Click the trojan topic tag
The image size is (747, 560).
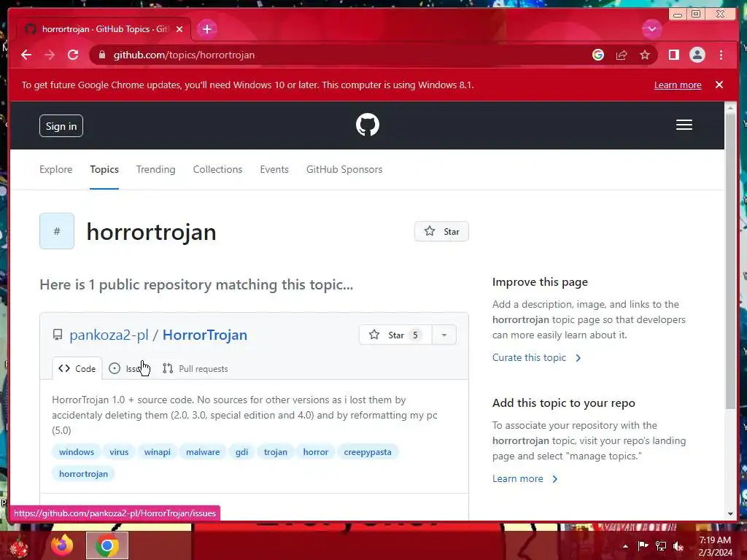tap(276, 452)
